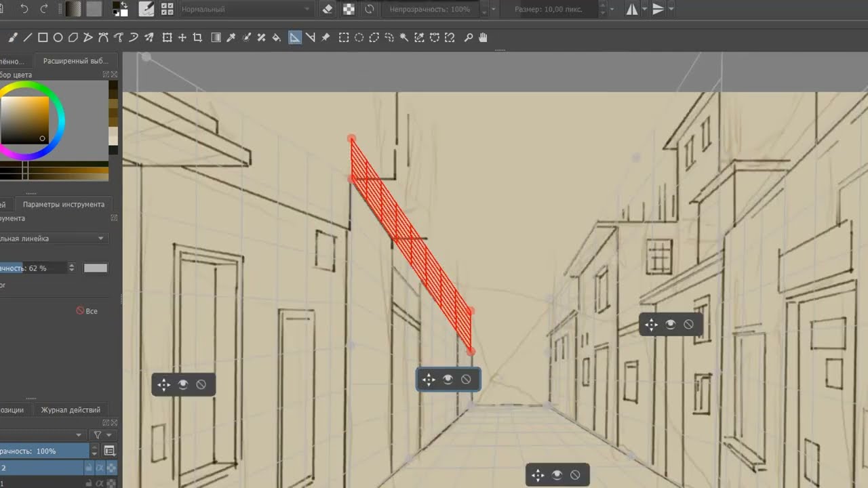Select the Colorize Mask tool
This screenshot has width=868, height=488.
[x=246, y=38]
